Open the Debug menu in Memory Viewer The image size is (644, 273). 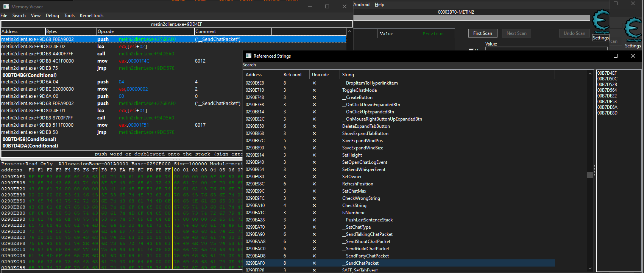[x=52, y=16]
